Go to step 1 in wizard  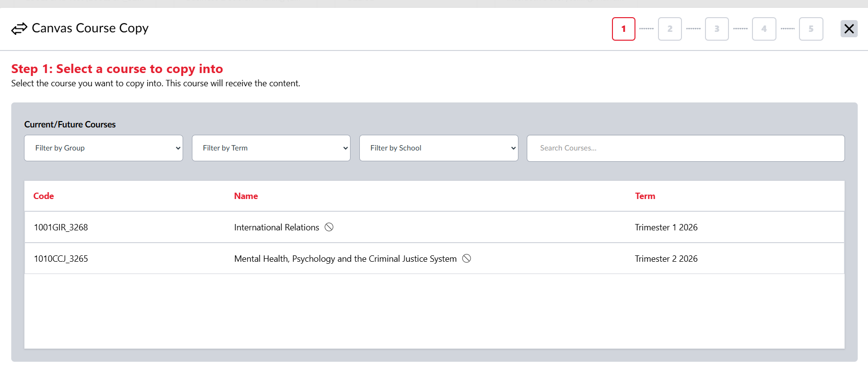[623, 29]
